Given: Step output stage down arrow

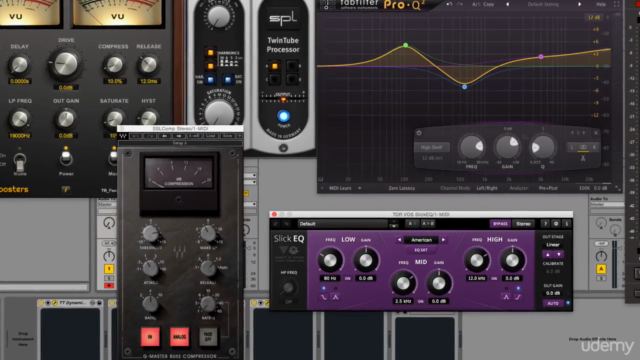Looking at the screenshot, I should tap(558, 254).
